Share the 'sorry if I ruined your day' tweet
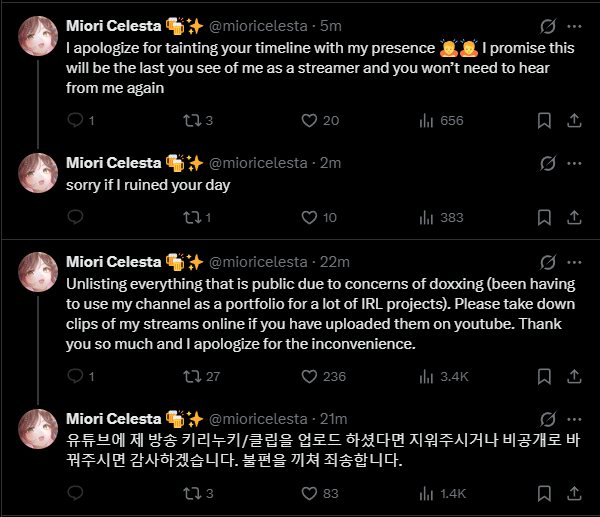Image resolution: width=600 pixels, height=517 pixels. click(574, 217)
